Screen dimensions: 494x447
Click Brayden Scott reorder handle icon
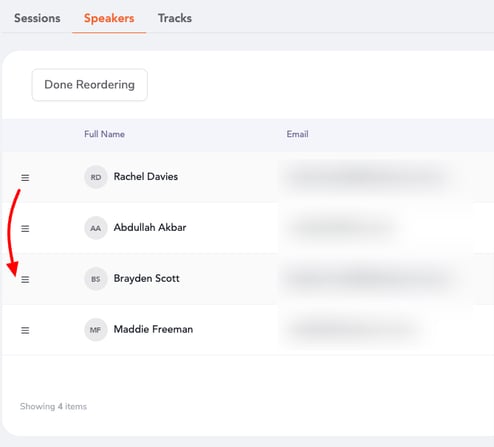[25, 279]
